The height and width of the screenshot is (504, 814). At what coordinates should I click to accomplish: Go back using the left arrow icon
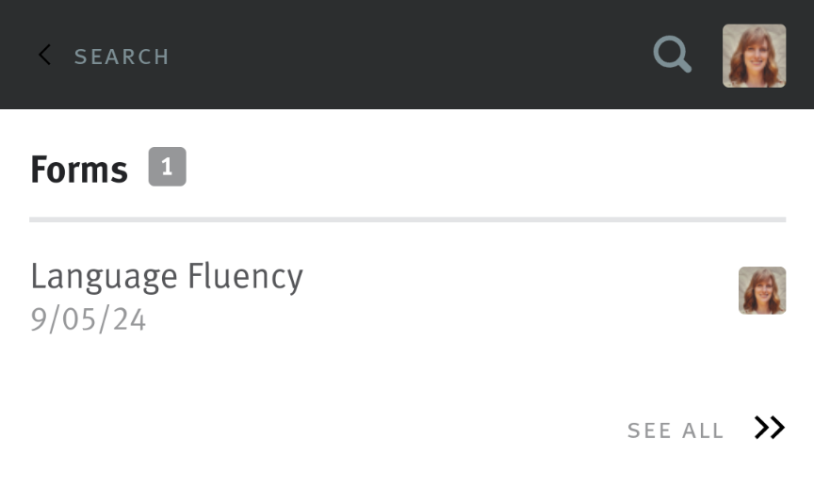coord(44,56)
